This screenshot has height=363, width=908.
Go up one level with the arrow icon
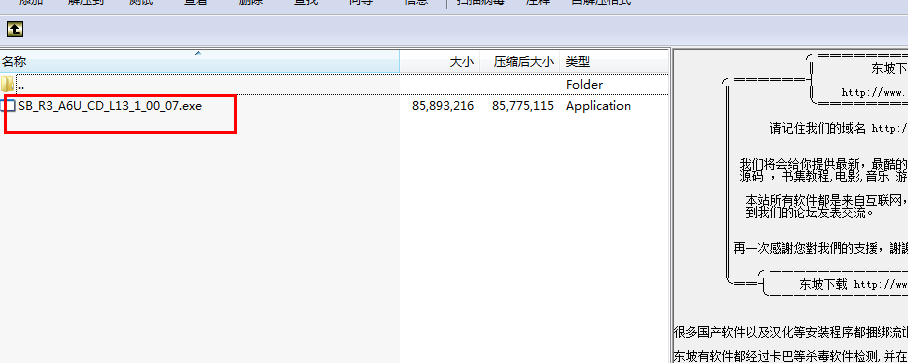point(14,29)
